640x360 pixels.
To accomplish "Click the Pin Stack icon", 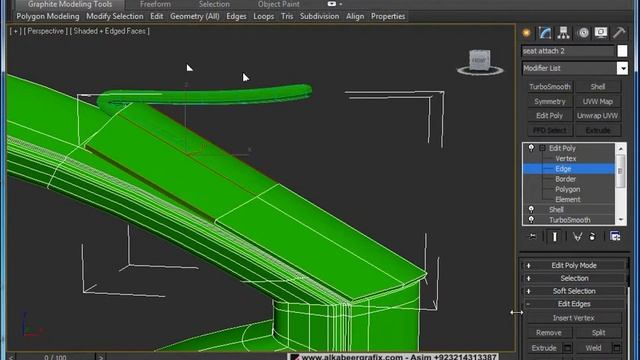I will pos(532,236).
